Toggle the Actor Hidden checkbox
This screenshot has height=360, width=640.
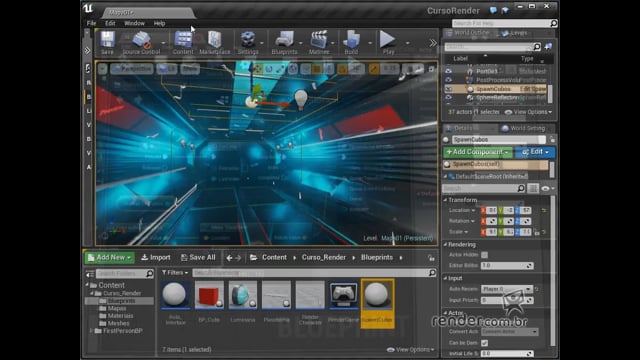point(484,255)
